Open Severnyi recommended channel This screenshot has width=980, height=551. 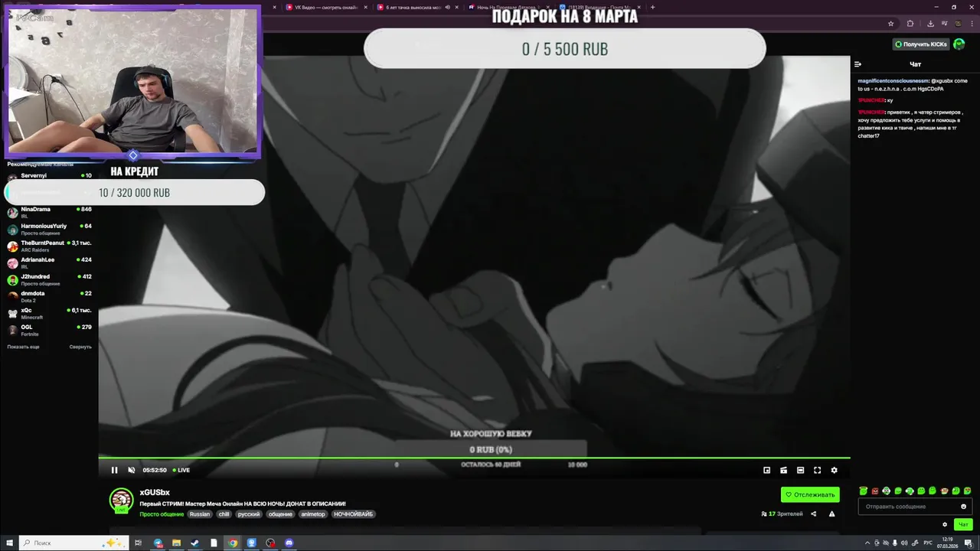pos(49,176)
